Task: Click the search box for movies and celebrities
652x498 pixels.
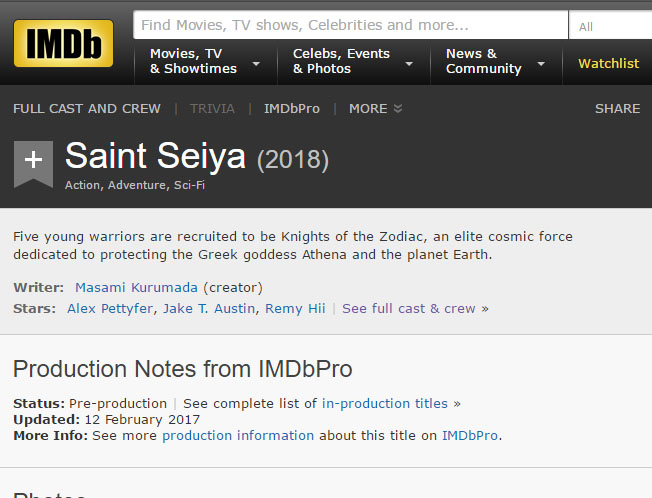Action: pyautogui.click(x=351, y=25)
